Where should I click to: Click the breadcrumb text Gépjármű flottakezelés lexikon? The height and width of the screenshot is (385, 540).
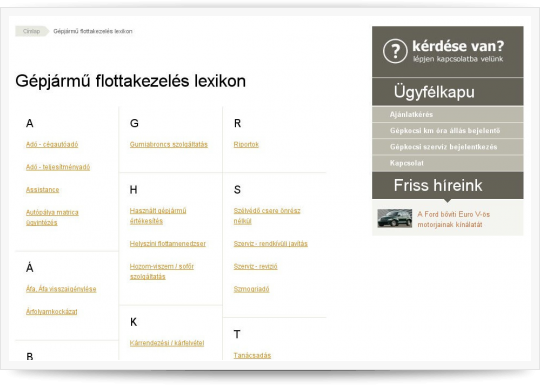pyautogui.click(x=93, y=31)
